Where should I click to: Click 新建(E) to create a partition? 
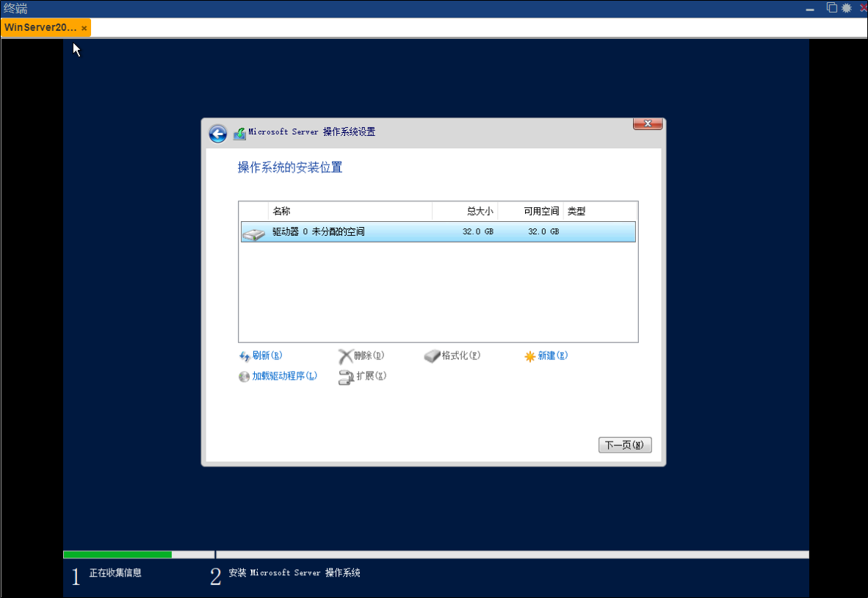click(x=552, y=356)
